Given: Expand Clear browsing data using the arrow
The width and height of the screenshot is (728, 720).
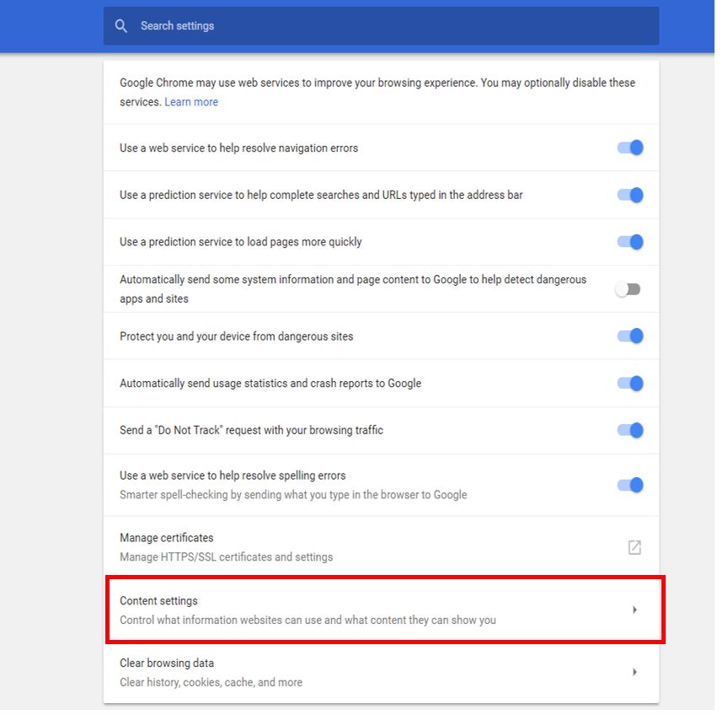Looking at the screenshot, I should [634, 672].
